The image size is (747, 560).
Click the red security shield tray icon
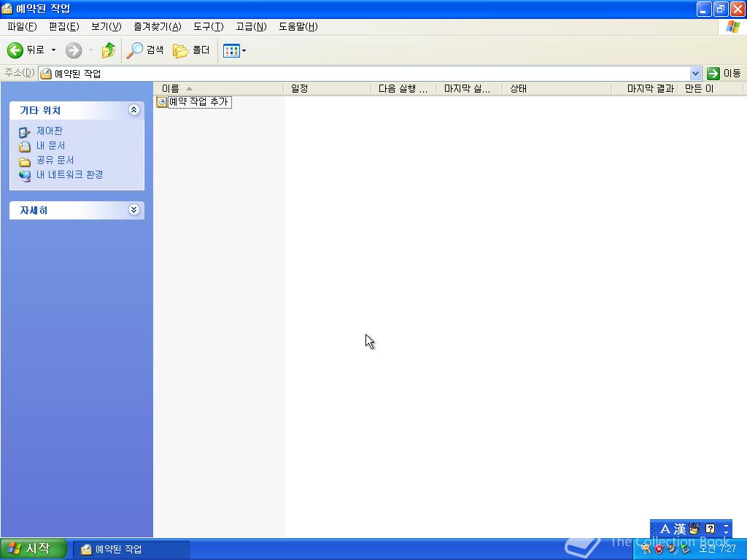click(x=659, y=549)
